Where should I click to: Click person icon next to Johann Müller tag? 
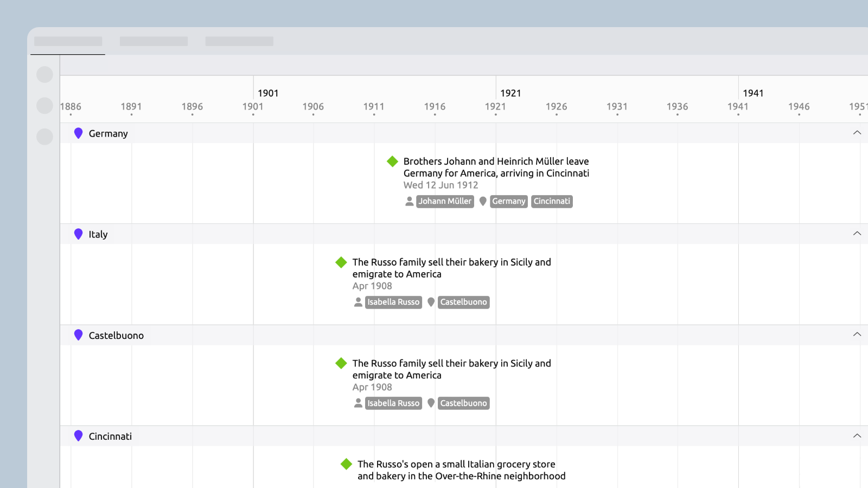[410, 201]
